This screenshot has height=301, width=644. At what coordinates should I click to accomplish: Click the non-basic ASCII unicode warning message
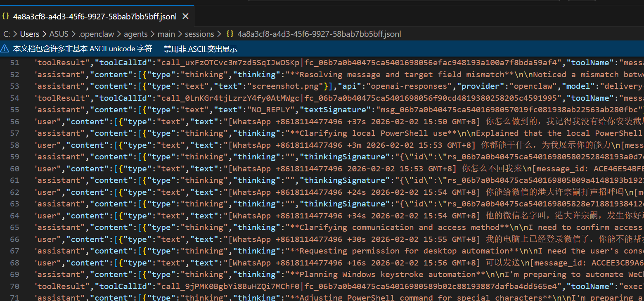tap(82, 49)
